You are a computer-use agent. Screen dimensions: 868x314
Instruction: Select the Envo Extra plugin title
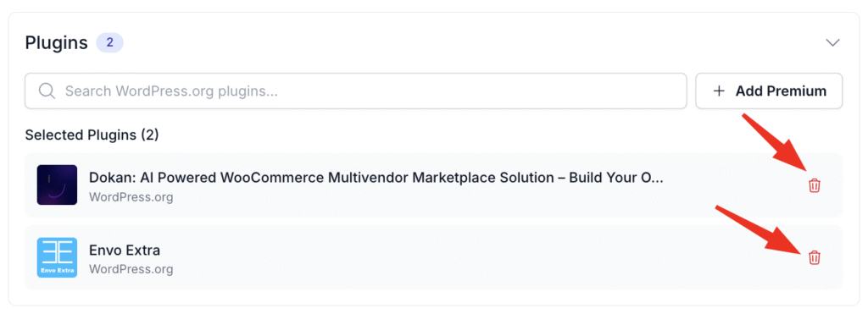tap(125, 250)
